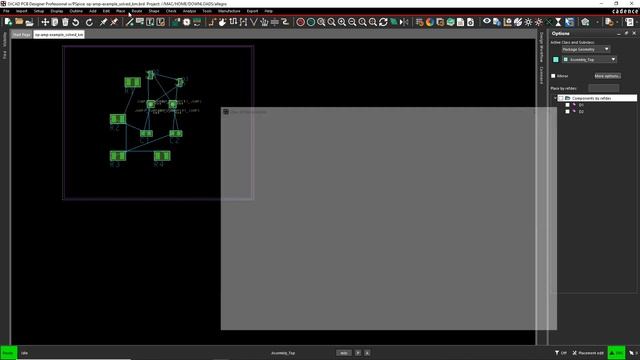
Task: Select the op-amp example design tab
Action: [59, 35]
